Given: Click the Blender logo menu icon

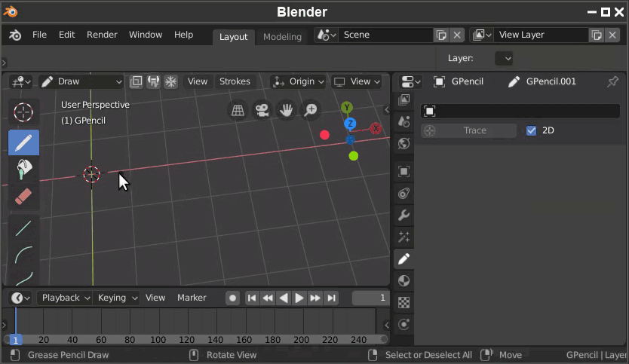Looking at the screenshot, I should pos(15,35).
